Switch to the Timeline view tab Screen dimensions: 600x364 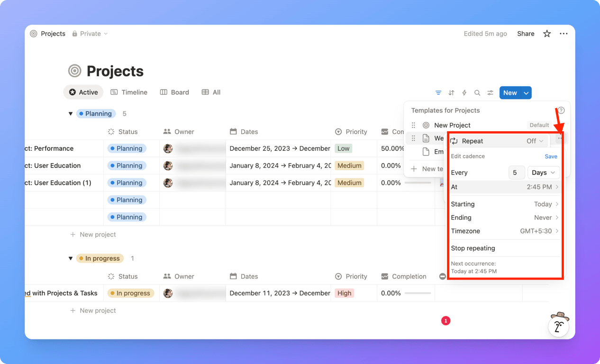tap(129, 92)
